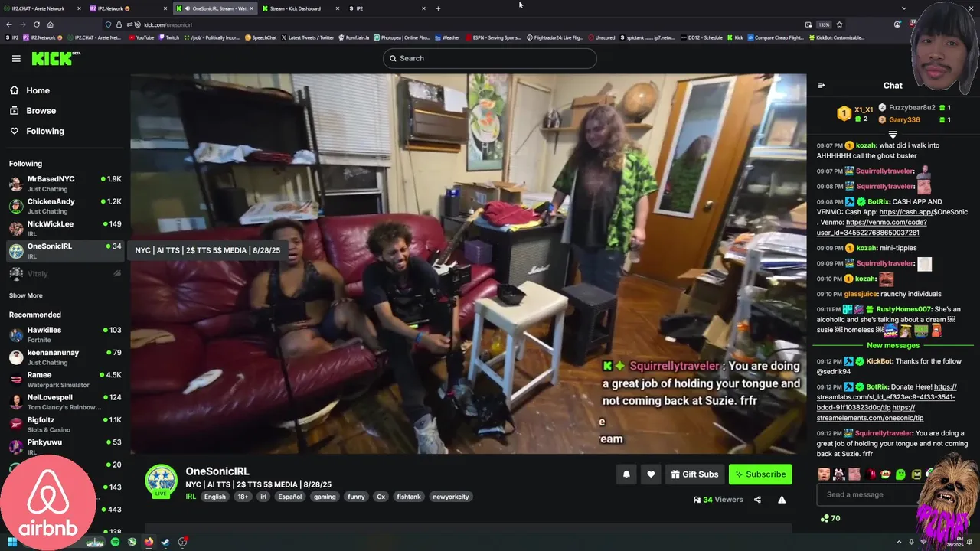This screenshot has height=551, width=980.
Task: Toggle the heart follow button
Action: pyautogui.click(x=651, y=474)
